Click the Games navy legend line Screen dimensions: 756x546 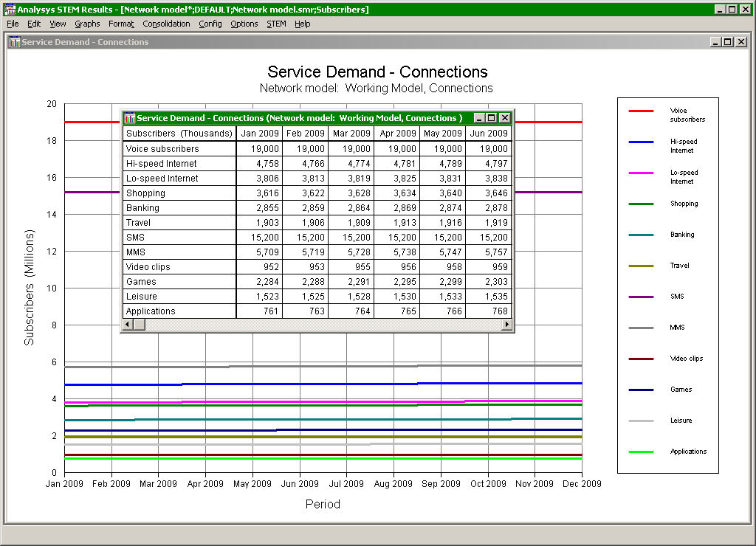tap(641, 390)
